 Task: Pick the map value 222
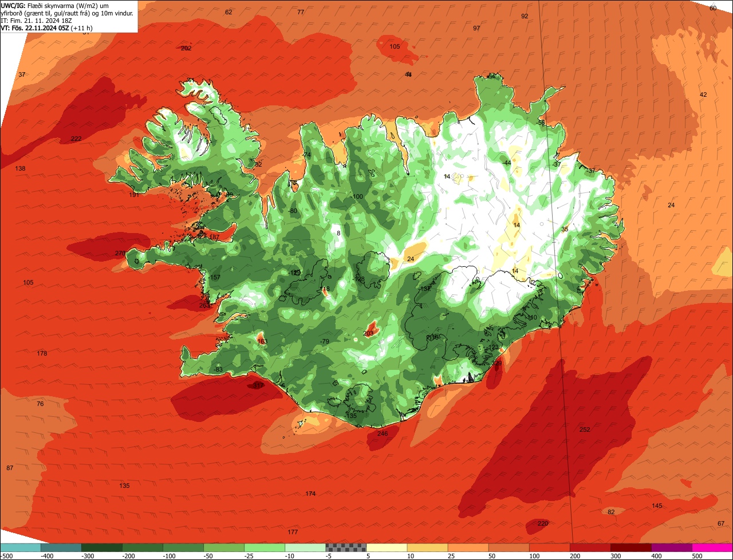click(76, 139)
